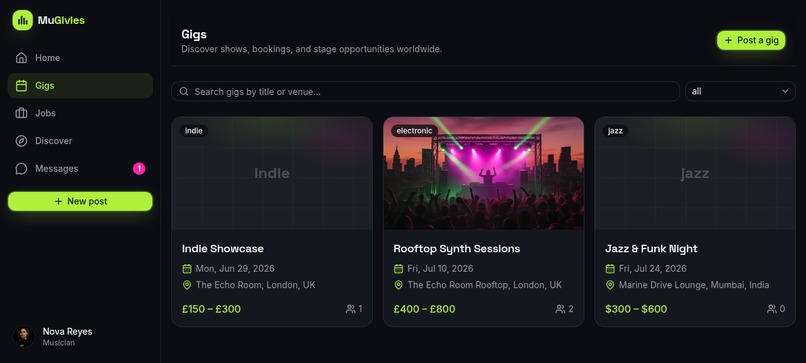Click calendar icon on Rooftop Synth Sessions card

[398, 268]
